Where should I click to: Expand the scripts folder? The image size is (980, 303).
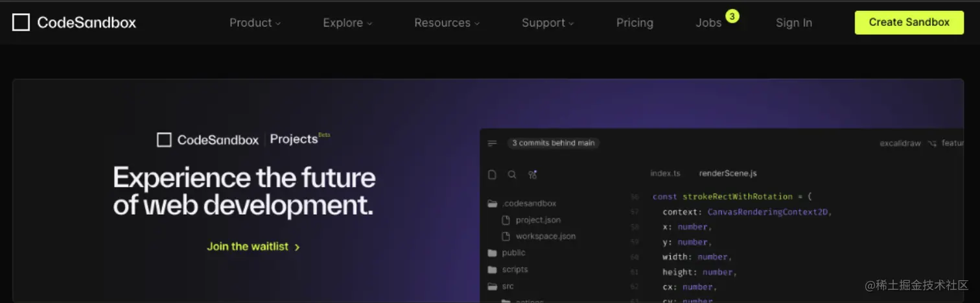(x=507, y=269)
